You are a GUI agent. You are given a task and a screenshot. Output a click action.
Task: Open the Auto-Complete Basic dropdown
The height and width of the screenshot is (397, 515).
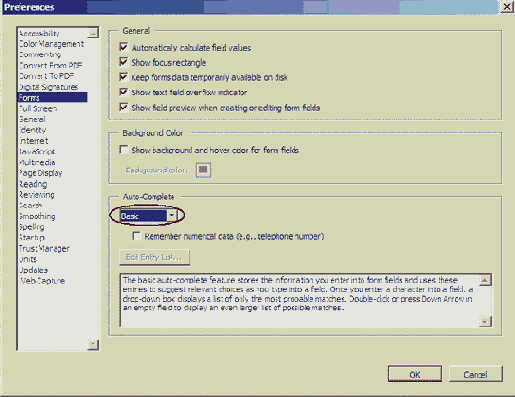[x=171, y=215]
